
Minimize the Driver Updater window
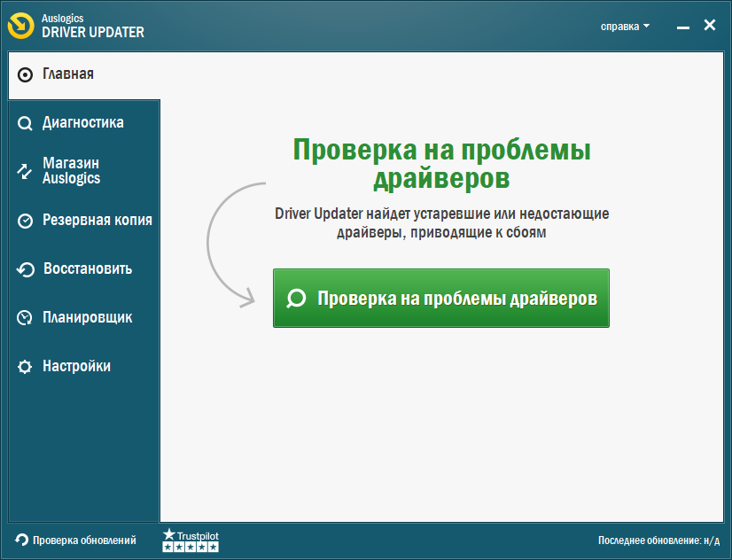pos(682,27)
